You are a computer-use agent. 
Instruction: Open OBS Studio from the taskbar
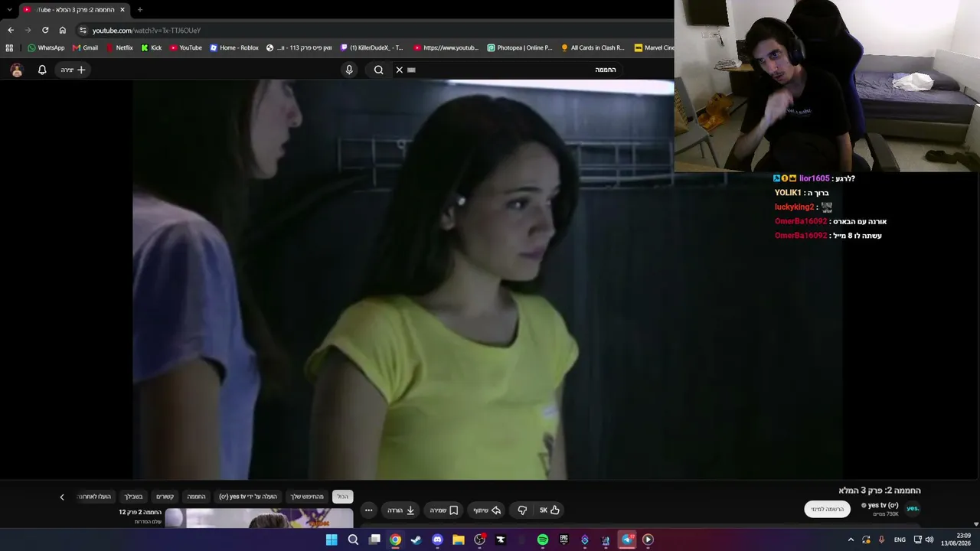tap(479, 540)
